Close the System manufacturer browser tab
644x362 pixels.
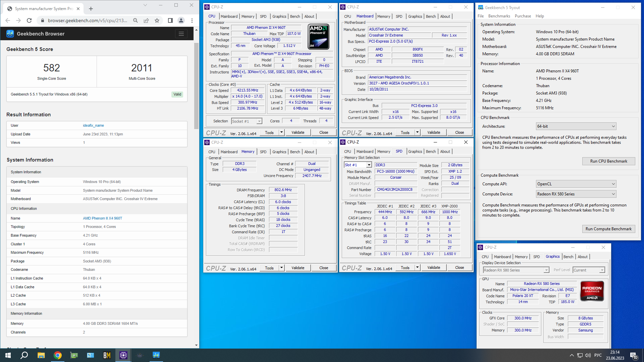pos(78,9)
